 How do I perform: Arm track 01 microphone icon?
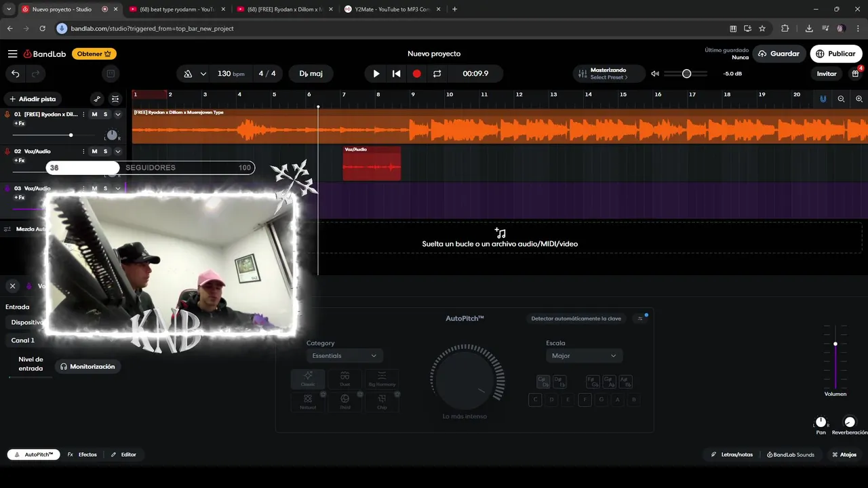7,114
